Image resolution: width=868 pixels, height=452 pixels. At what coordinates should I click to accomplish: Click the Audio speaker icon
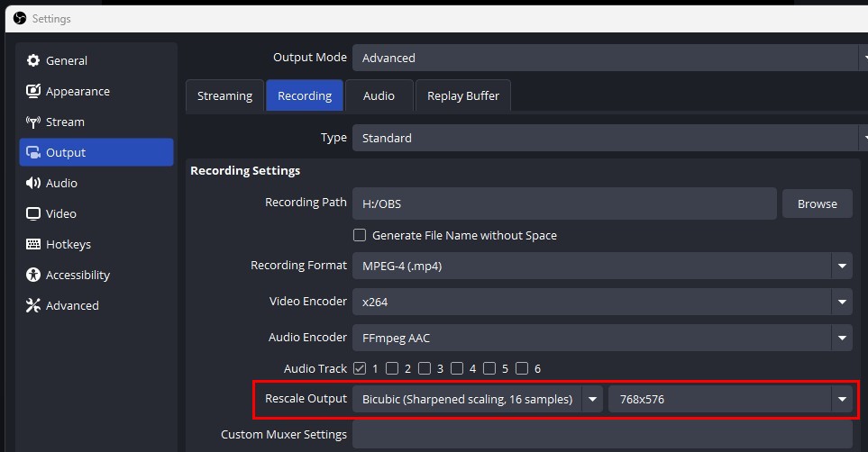click(x=33, y=183)
